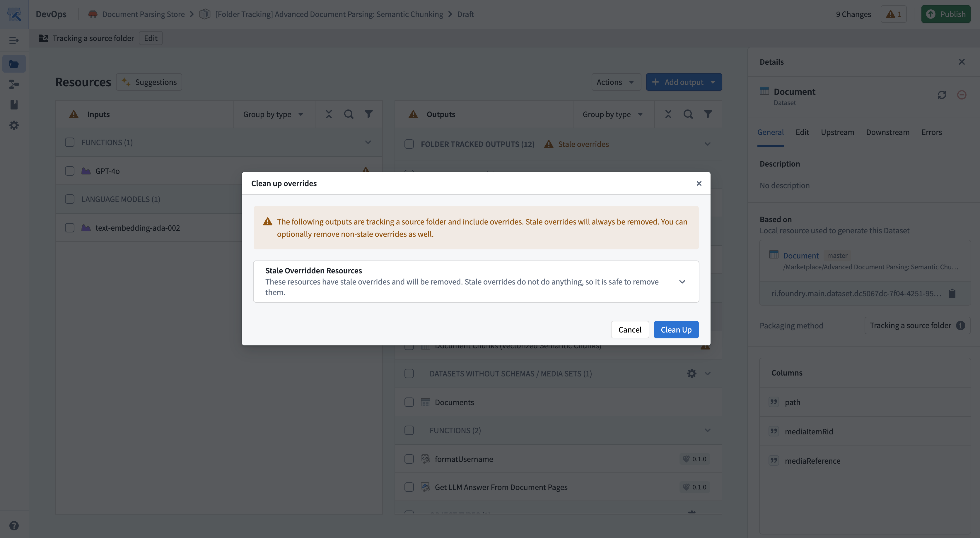Check the Folder Tracked Outputs checkbox

point(409,144)
